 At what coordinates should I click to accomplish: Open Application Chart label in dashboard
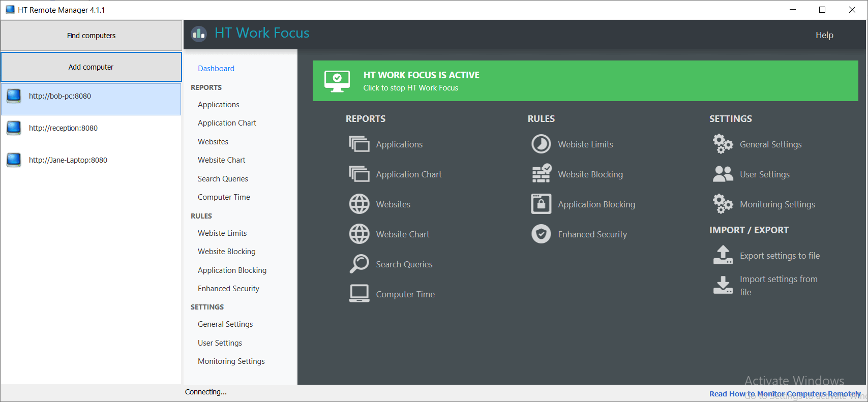coord(409,174)
